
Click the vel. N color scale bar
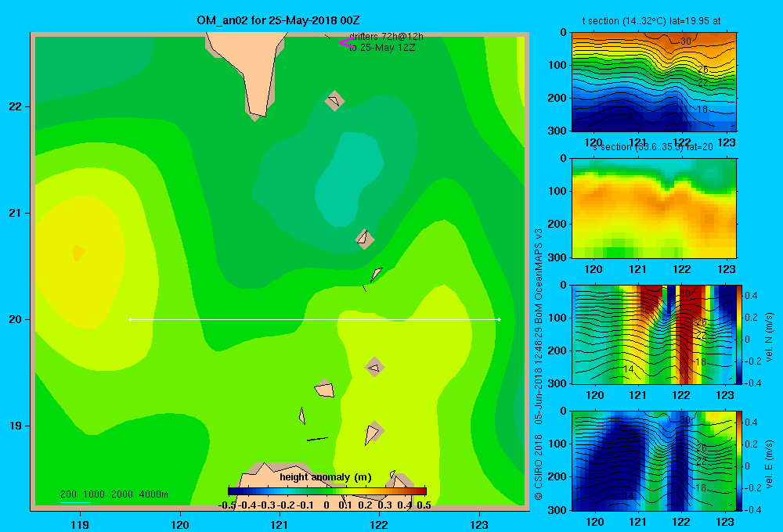[x=740, y=334]
